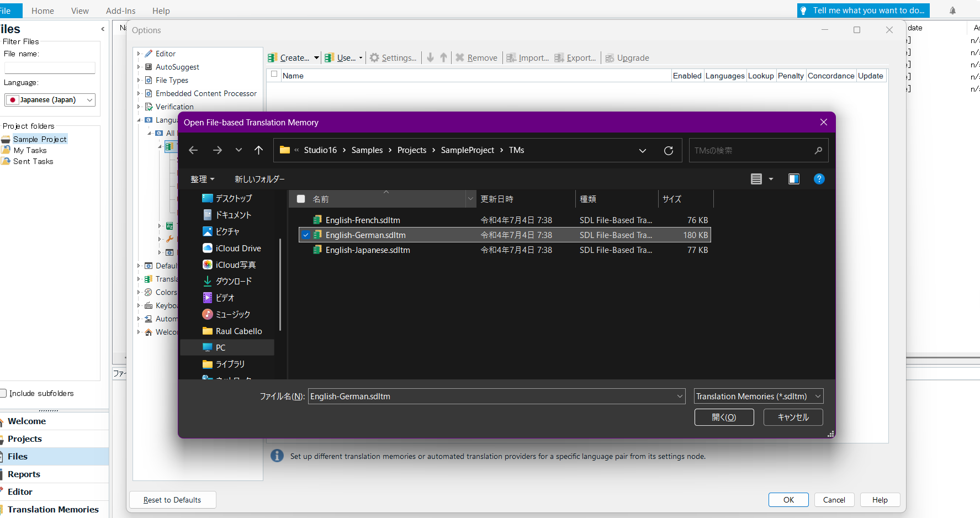The width and height of the screenshot is (980, 518).
Task: Expand the Verification tree node
Action: coord(139,107)
